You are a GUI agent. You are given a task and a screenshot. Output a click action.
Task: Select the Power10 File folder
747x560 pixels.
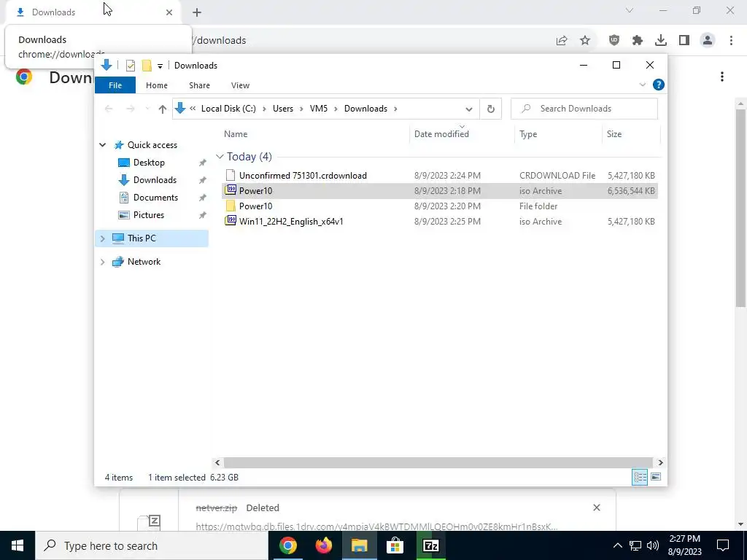440,206
